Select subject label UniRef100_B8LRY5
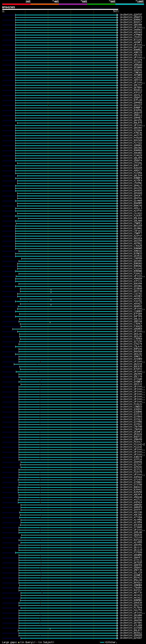 (x=131, y=123)
